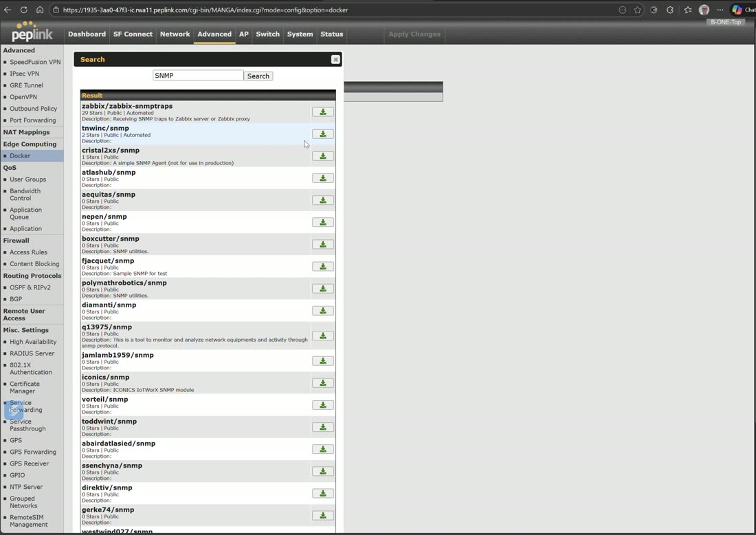Image resolution: width=756 pixels, height=535 pixels.
Task: Open NTP Server settings
Action: pyautogui.click(x=27, y=488)
